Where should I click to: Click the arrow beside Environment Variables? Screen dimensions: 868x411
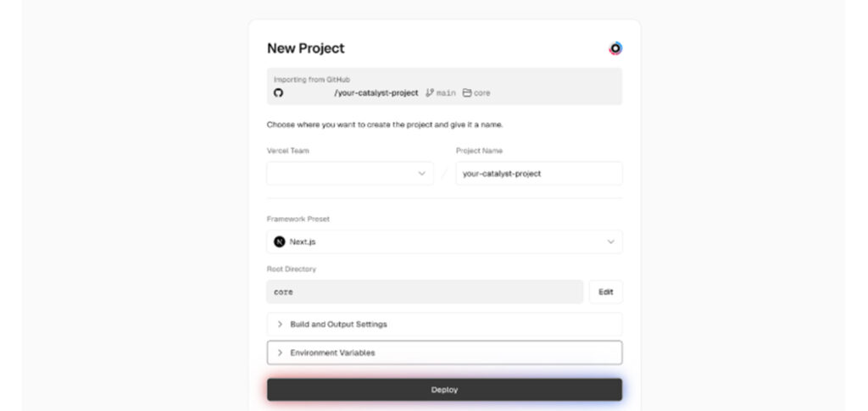pos(280,353)
